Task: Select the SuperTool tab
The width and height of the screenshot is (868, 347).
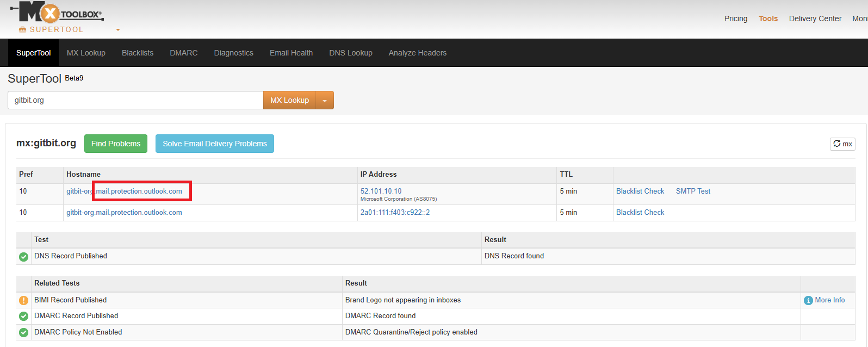Action: (34, 53)
